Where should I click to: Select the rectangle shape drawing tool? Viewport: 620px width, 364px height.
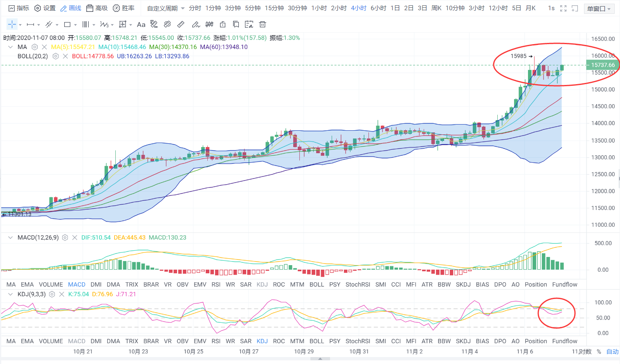tap(67, 25)
